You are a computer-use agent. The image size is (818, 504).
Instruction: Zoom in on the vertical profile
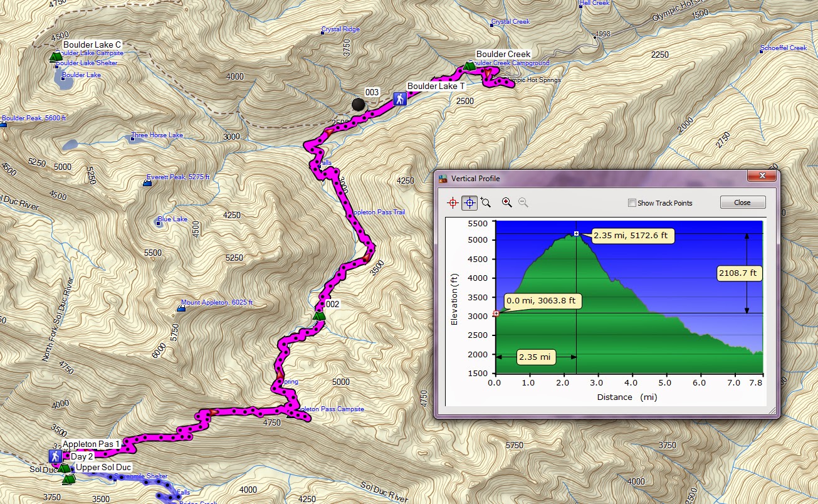click(x=507, y=202)
